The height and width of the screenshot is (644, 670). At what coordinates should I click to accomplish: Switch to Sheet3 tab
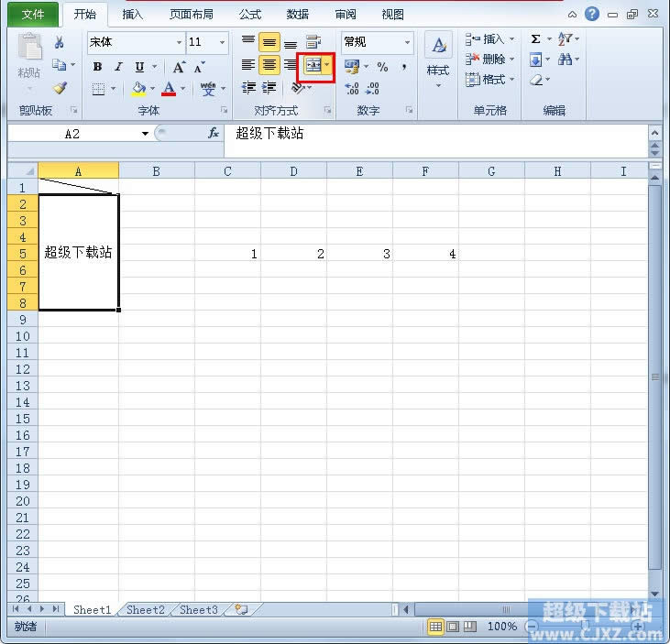coord(199,610)
